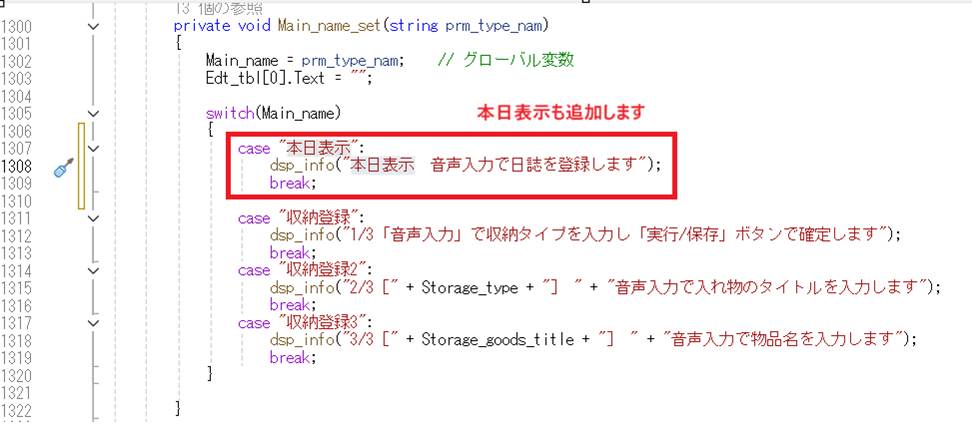
Task: Click the red "本日表示も追加します" annotation
Action: tap(560, 110)
